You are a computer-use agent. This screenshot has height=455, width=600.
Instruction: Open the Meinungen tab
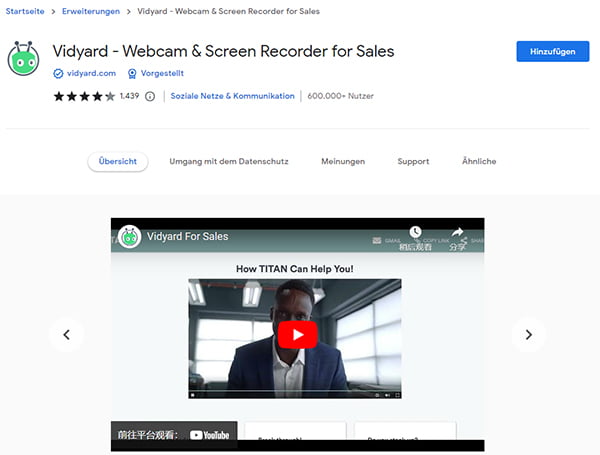click(x=343, y=161)
